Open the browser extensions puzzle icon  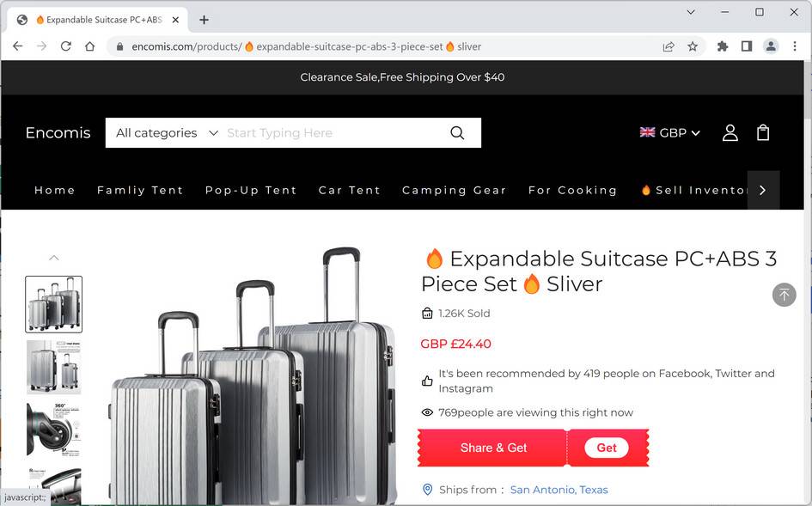pyautogui.click(x=722, y=46)
